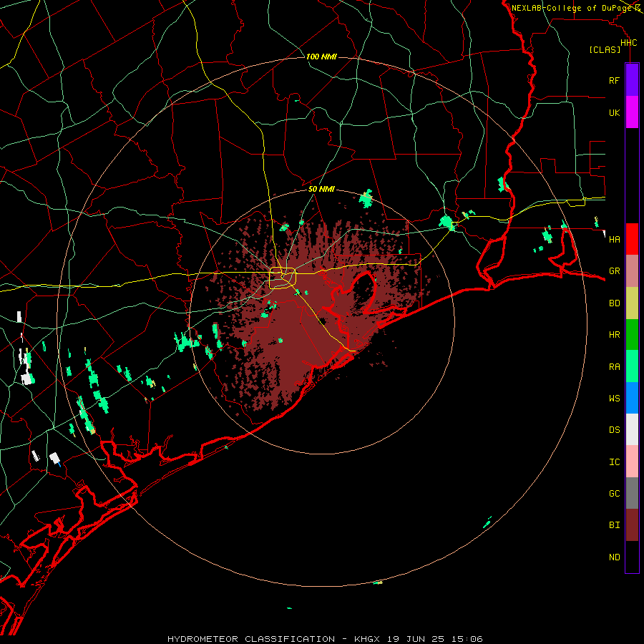Click the "HA" legend label
Image resolution: width=644 pixels, height=644 pixels.
tap(614, 239)
